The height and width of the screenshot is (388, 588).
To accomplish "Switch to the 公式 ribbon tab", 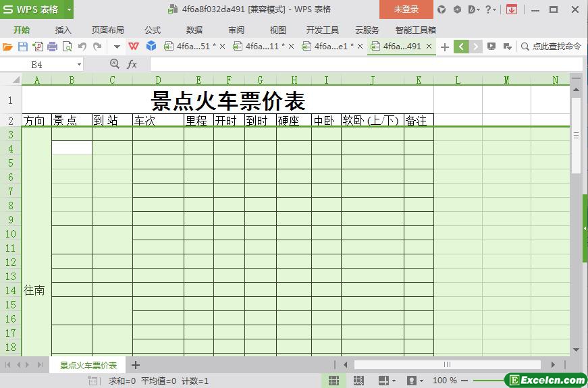I will pyautogui.click(x=152, y=30).
